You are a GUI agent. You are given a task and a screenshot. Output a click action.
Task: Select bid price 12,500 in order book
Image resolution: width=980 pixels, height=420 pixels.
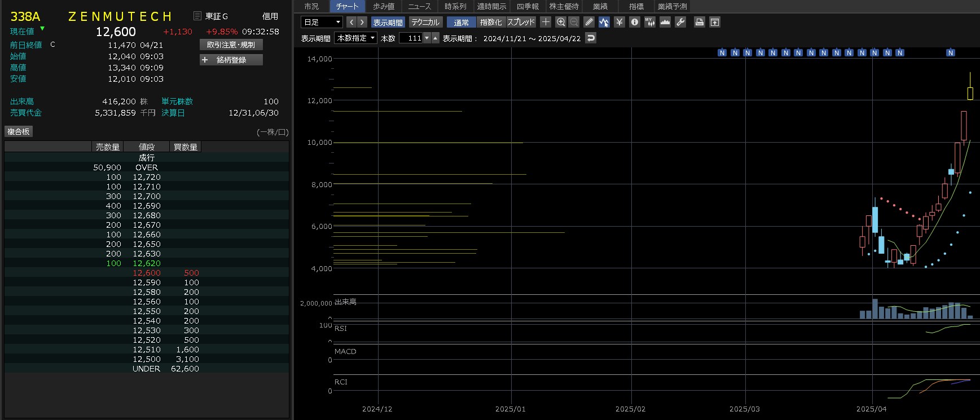click(x=147, y=359)
